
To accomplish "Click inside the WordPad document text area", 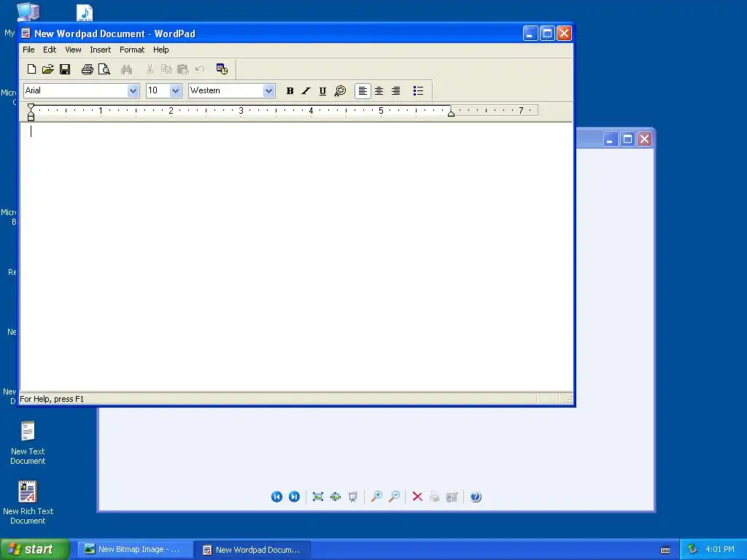I will [296, 257].
